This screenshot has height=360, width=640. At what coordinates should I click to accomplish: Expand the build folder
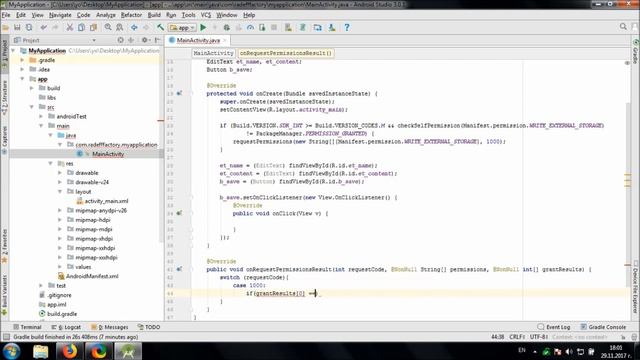pos(32,88)
